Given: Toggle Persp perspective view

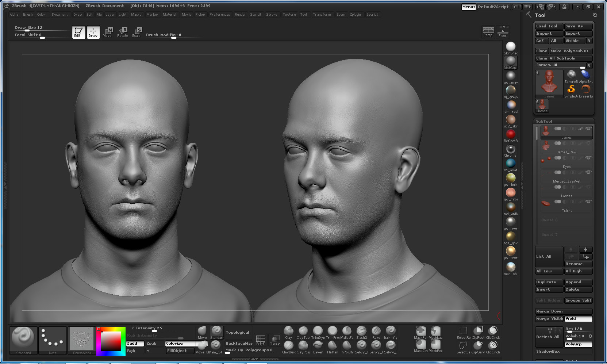Looking at the screenshot, I should coord(488,31).
